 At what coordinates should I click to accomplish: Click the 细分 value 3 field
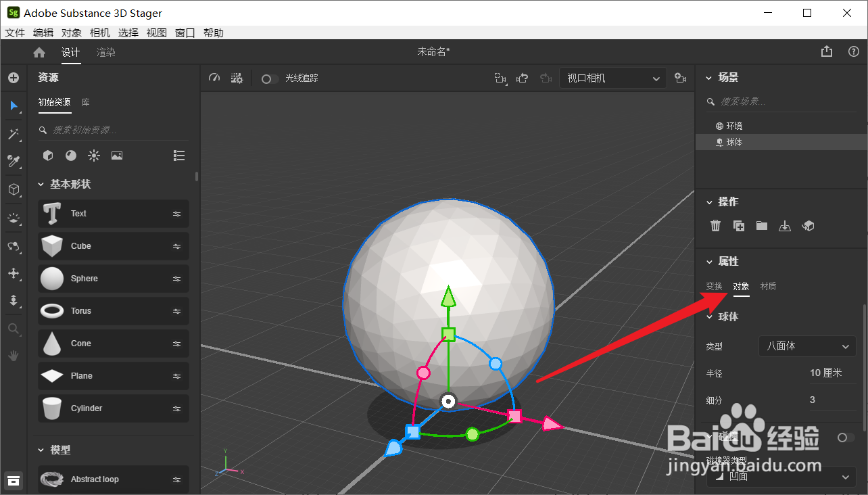pos(832,400)
